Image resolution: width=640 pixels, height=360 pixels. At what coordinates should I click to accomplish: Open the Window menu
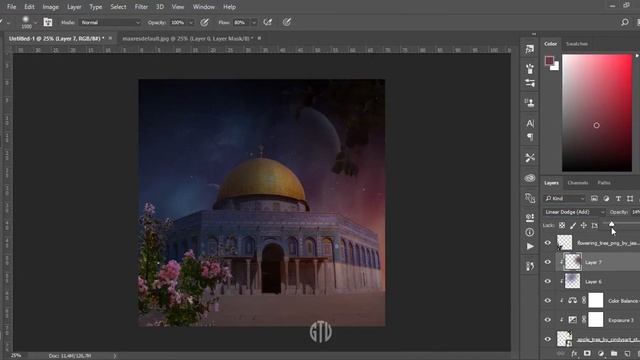point(204,7)
